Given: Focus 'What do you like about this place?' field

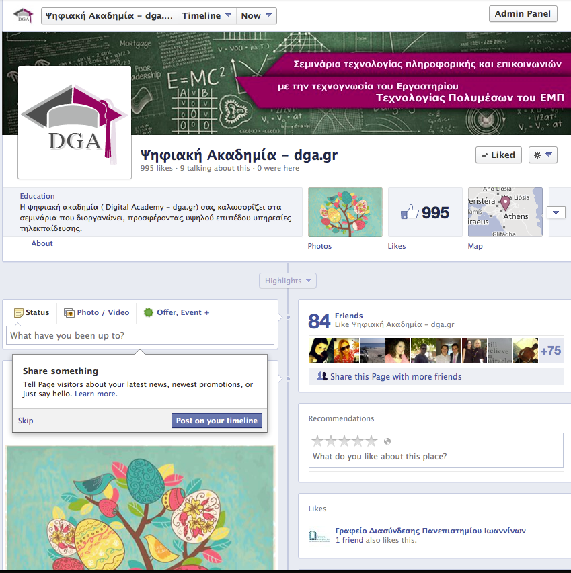Looking at the screenshot, I should 436,456.
